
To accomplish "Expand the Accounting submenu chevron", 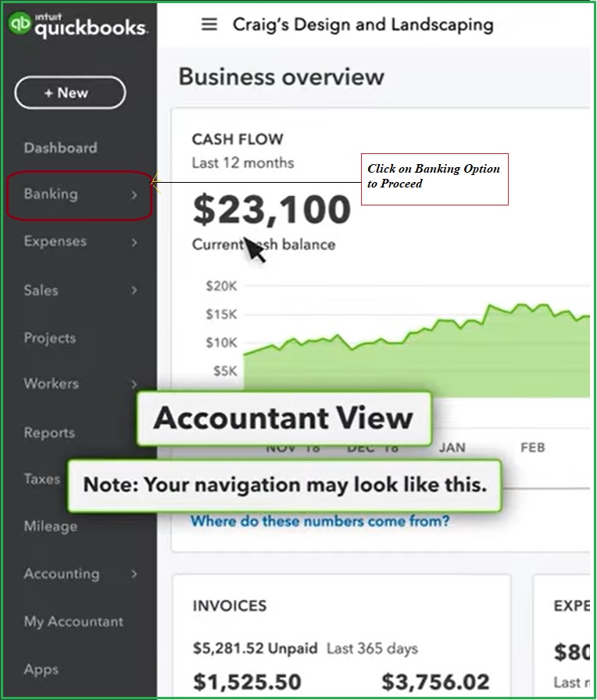I will coord(134,574).
